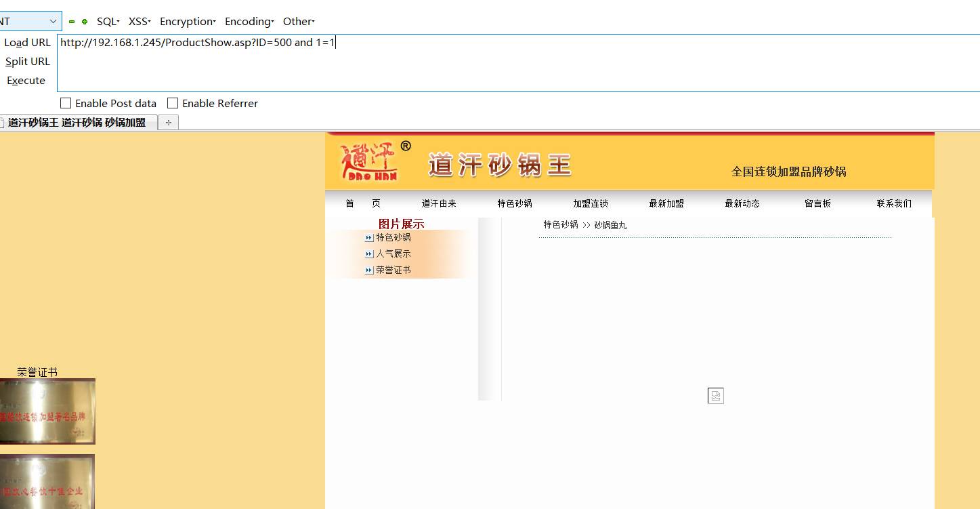This screenshot has height=509, width=980.
Task: Click into the HackBar URL text box
Action: click(x=518, y=63)
